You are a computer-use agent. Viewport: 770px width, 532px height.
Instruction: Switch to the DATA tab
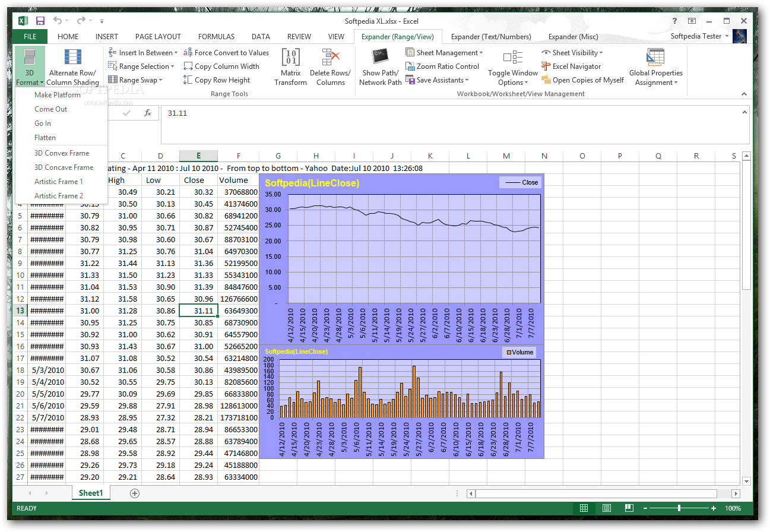(x=261, y=37)
